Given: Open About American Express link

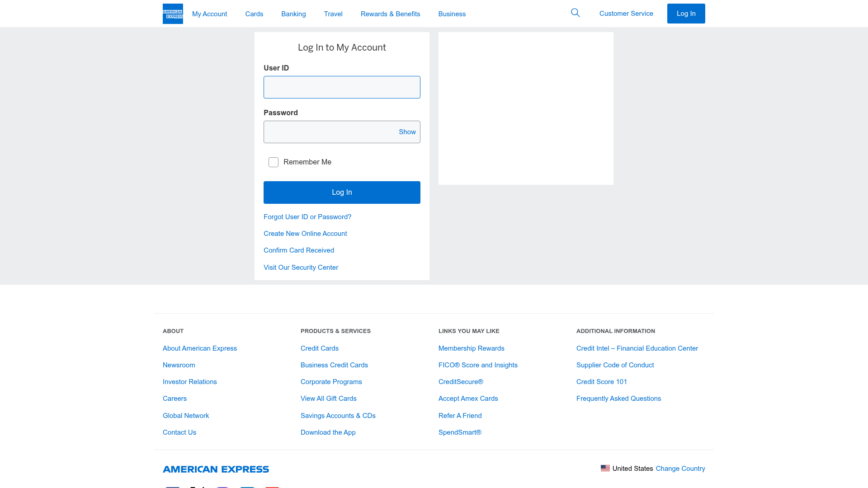Looking at the screenshot, I should click(x=200, y=348).
